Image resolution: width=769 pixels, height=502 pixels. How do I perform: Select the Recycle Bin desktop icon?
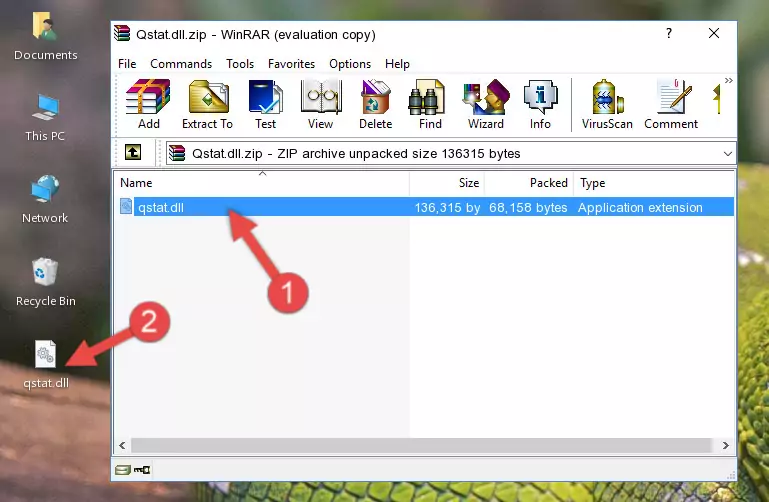(46, 282)
